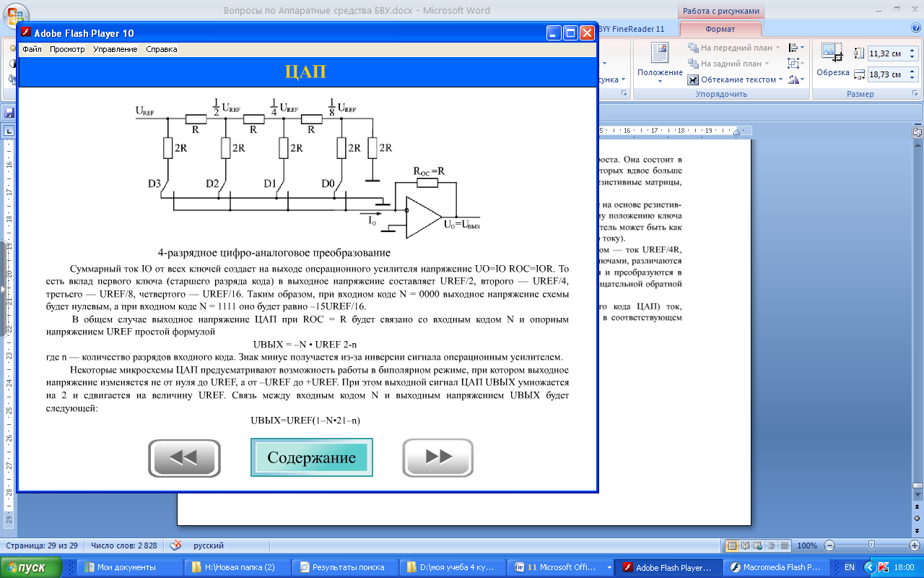Viewport: 924px width, 578px height.
Task: Click the tab selector at ruler corner
Action: [x=9, y=131]
